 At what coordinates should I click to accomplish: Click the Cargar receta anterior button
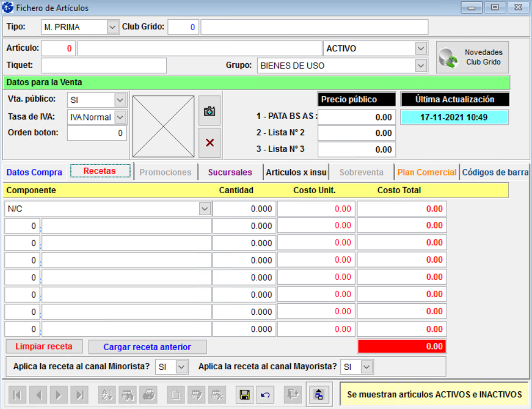[147, 347]
